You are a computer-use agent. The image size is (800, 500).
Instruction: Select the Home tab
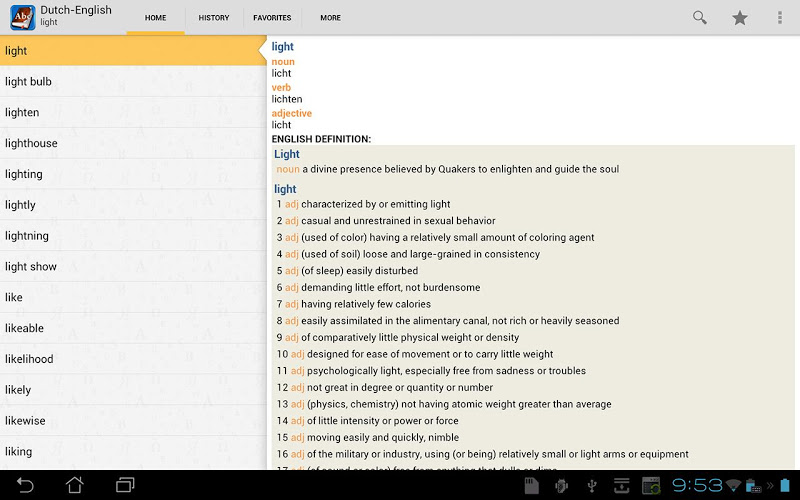[x=155, y=18]
